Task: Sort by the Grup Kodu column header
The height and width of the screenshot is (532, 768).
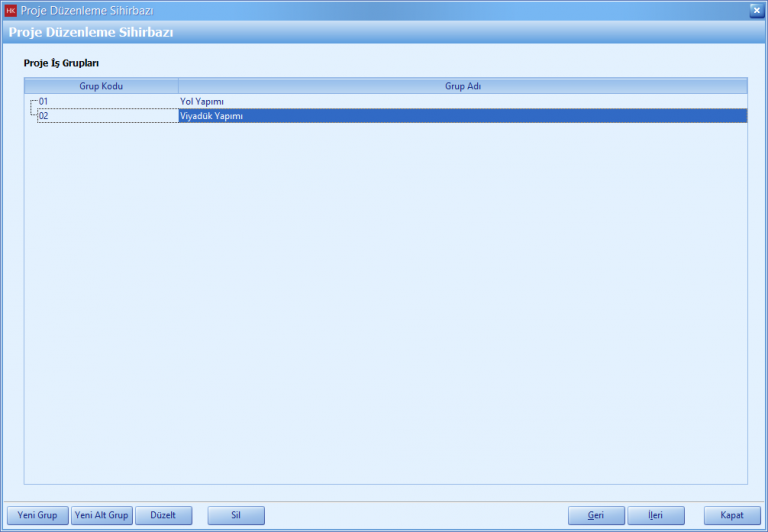Action: click(x=101, y=86)
